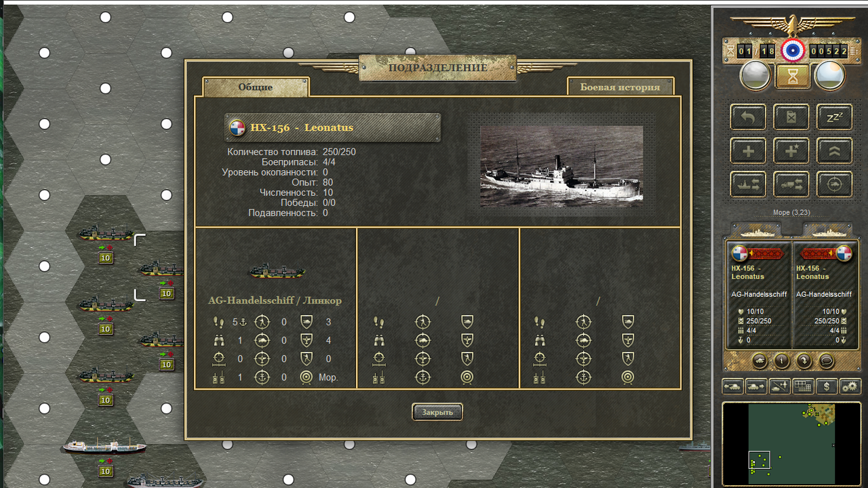Viewport: 868px width, 488px height.
Task: Click the camouflaged ship sprite in stats panel
Action: coord(276,271)
